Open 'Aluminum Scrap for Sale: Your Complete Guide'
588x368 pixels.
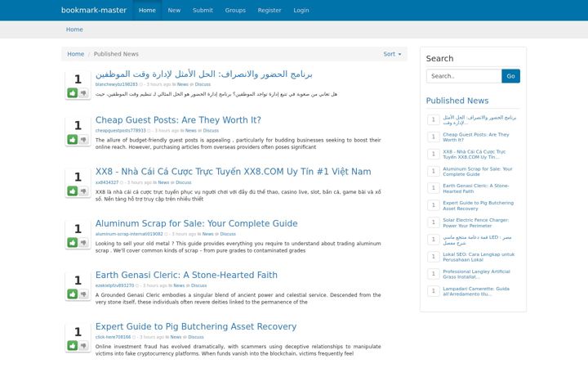[x=197, y=223]
